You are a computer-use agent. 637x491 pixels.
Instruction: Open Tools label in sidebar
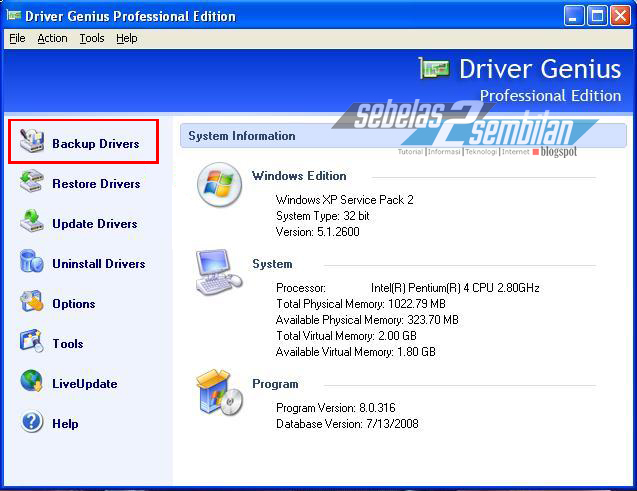click(68, 344)
